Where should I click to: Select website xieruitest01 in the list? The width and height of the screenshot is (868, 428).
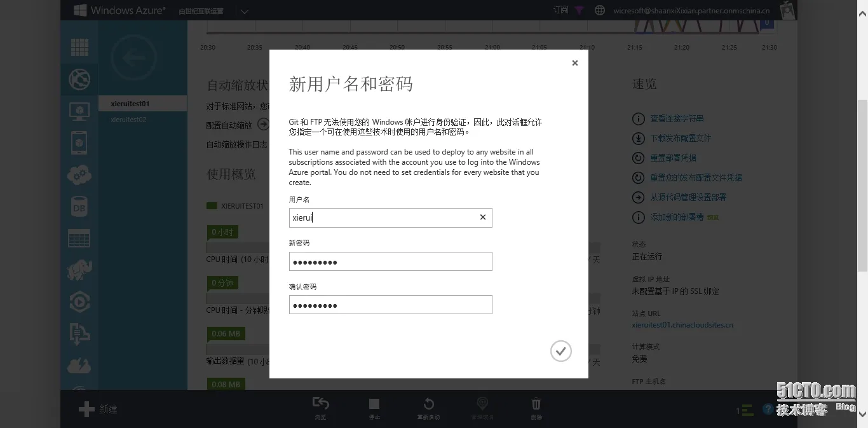click(x=142, y=104)
